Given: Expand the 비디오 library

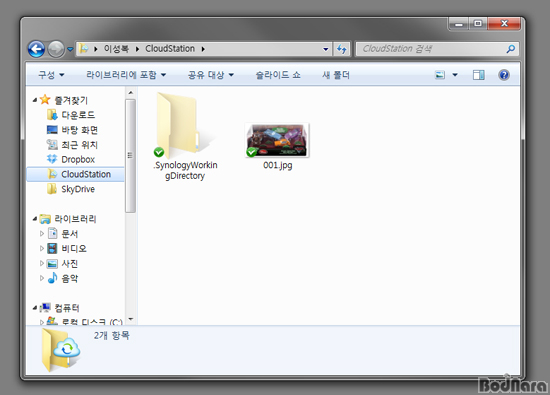Looking at the screenshot, I should (x=42, y=248).
